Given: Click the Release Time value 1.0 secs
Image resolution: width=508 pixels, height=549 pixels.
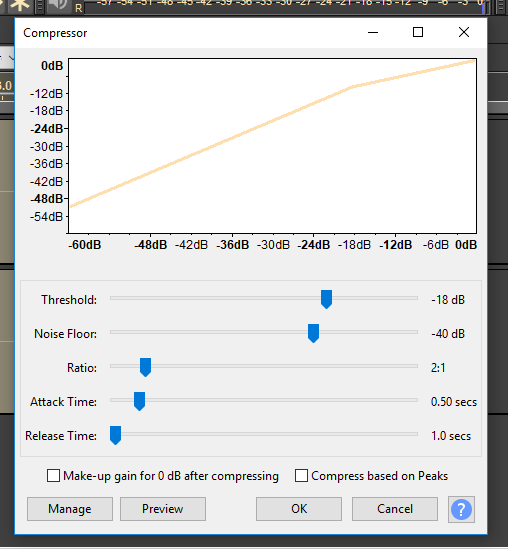Looking at the screenshot, I should click(451, 436).
